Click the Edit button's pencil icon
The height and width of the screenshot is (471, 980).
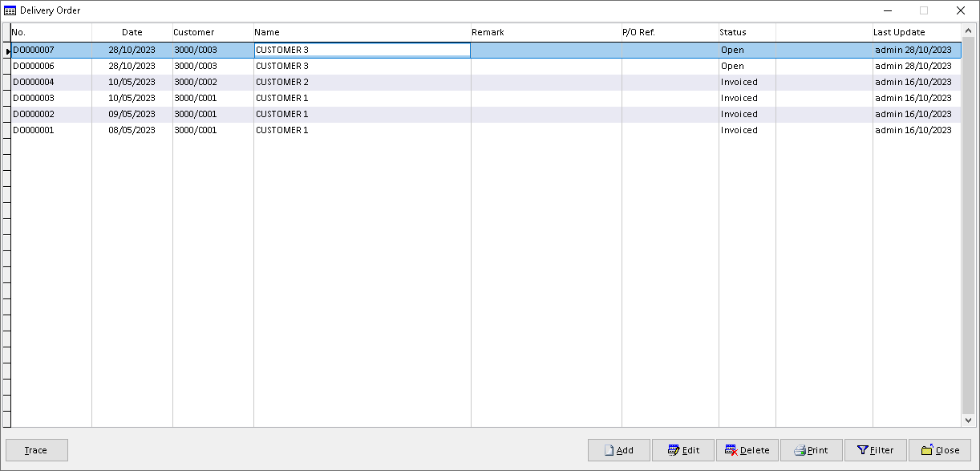coord(674,450)
